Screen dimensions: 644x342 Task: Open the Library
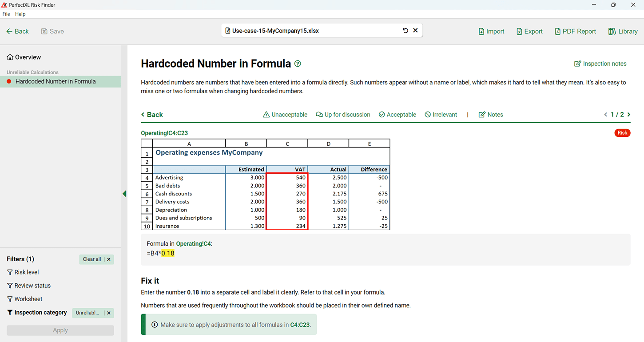pyautogui.click(x=623, y=31)
